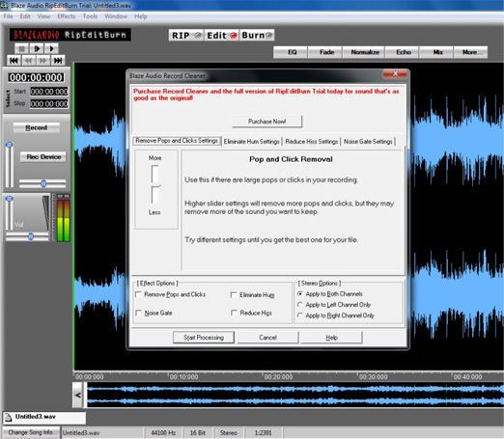
Task: Cancel the Record Cleaner dialog
Action: tap(267, 338)
